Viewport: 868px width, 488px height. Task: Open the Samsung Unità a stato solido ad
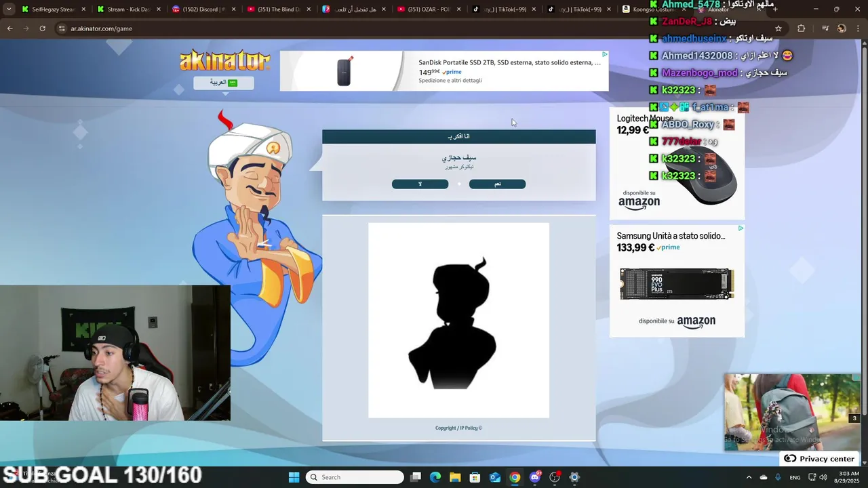677,281
